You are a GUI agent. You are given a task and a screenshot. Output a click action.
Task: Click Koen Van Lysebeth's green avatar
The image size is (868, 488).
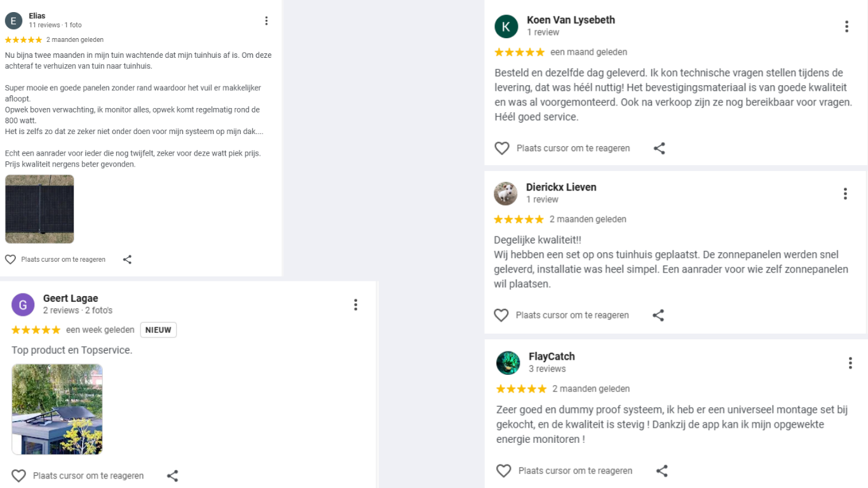506,27
